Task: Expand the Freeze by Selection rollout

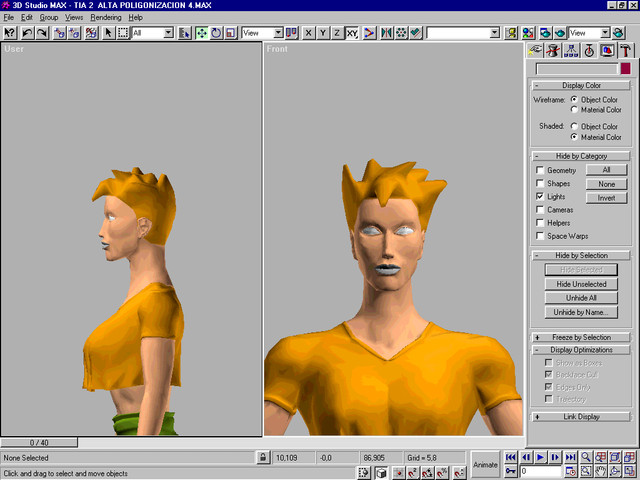Action: tap(581, 337)
